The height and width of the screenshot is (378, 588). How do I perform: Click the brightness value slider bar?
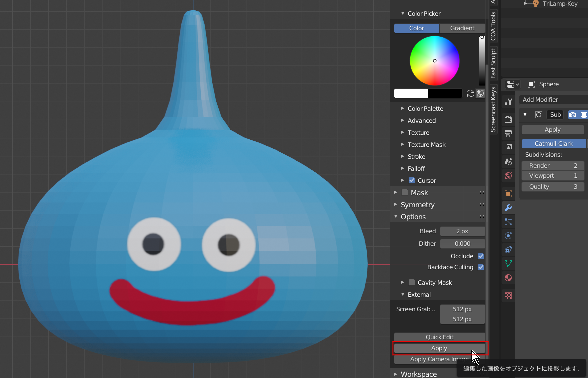[482, 61]
